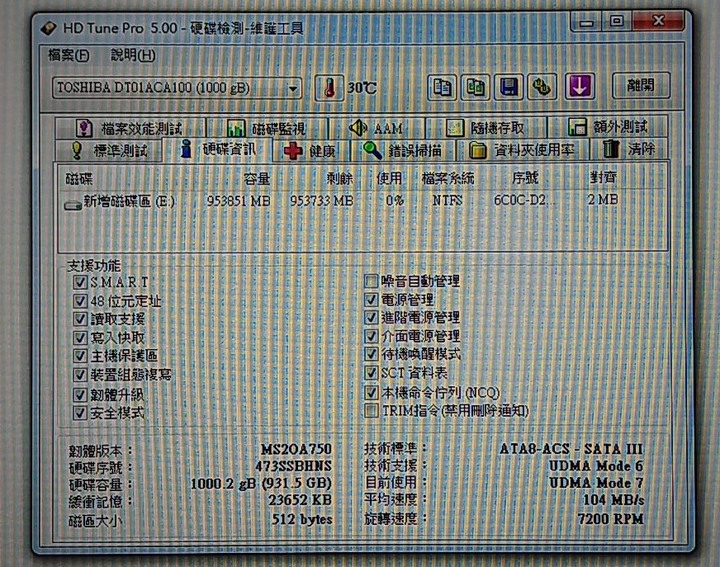Toggle the 韌體升級 checkbox

80,394
